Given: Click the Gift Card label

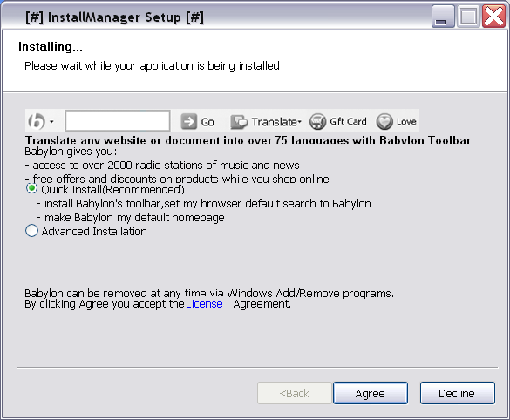Looking at the screenshot, I should point(348,122).
